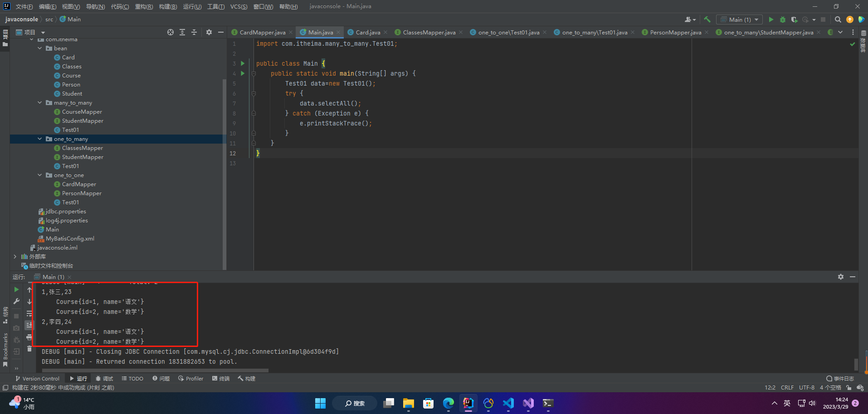The width and height of the screenshot is (868, 414).
Task: Open the Version Control tool window
Action: (x=37, y=379)
